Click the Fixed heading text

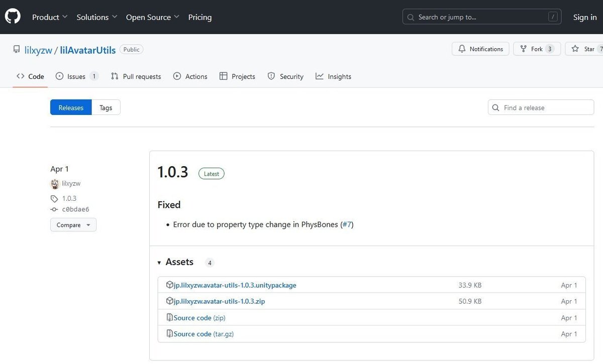point(169,205)
